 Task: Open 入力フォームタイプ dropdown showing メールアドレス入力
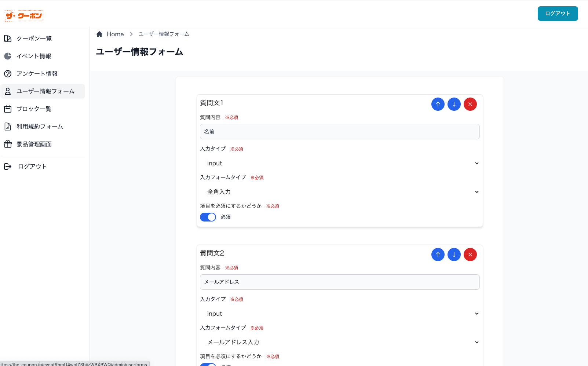[x=340, y=342]
